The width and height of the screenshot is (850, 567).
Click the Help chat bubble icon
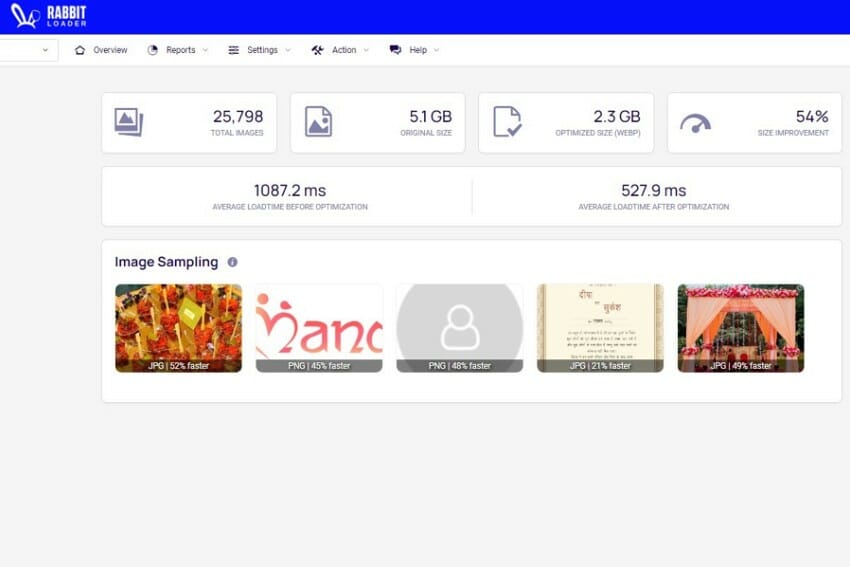coord(396,50)
